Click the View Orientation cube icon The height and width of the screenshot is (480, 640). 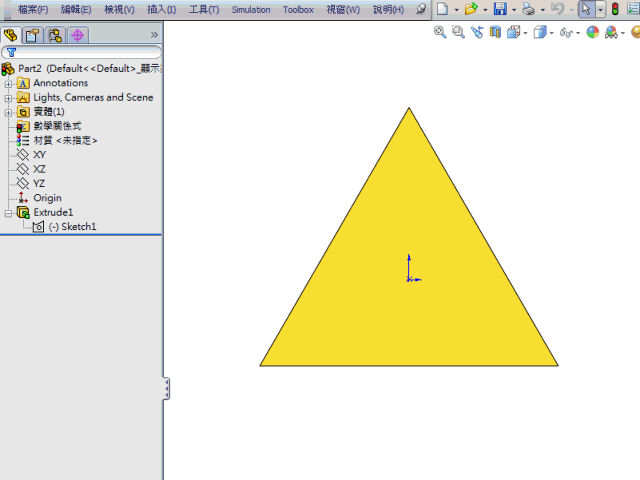pyautogui.click(x=513, y=32)
